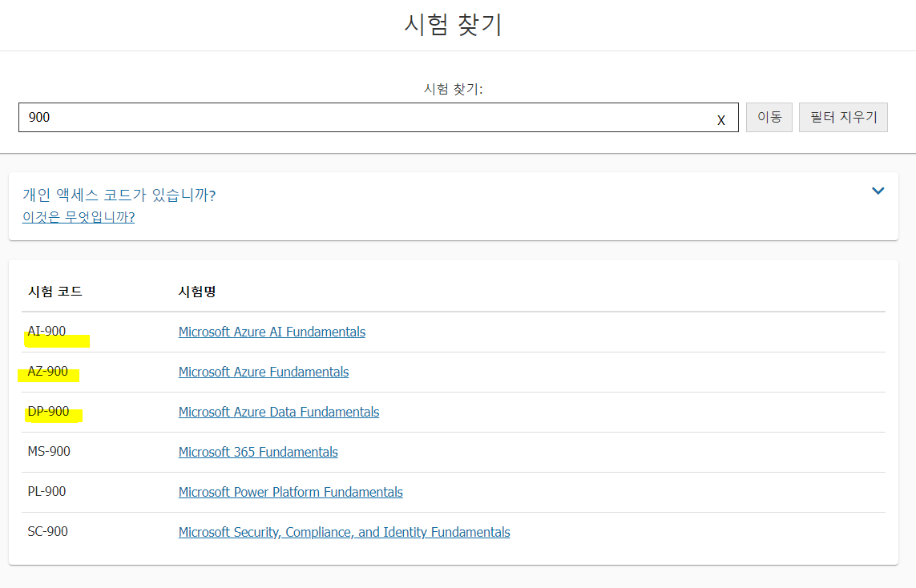916x588 pixels.
Task: Select the AZ-900 exam code cell
Action: (x=48, y=372)
